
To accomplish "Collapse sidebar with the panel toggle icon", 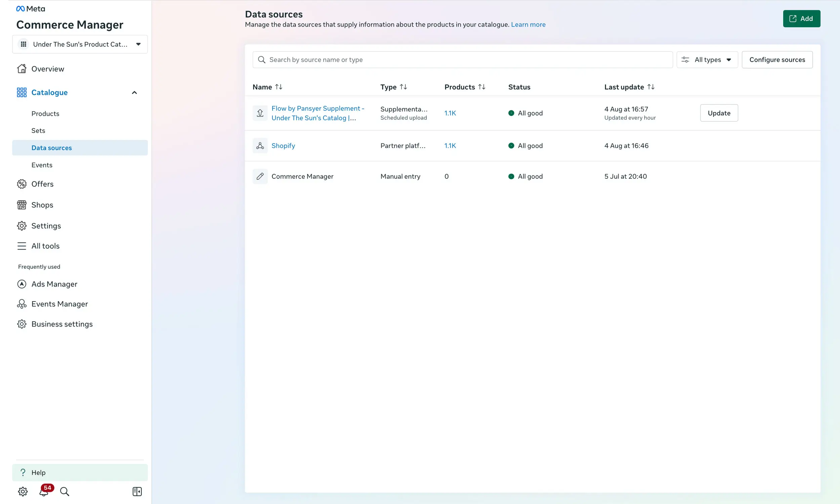I will click(137, 492).
